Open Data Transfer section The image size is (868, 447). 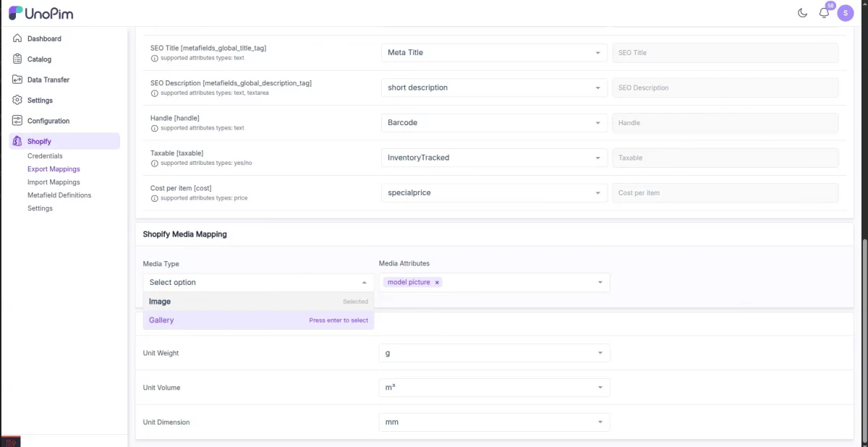(x=50, y=80)
